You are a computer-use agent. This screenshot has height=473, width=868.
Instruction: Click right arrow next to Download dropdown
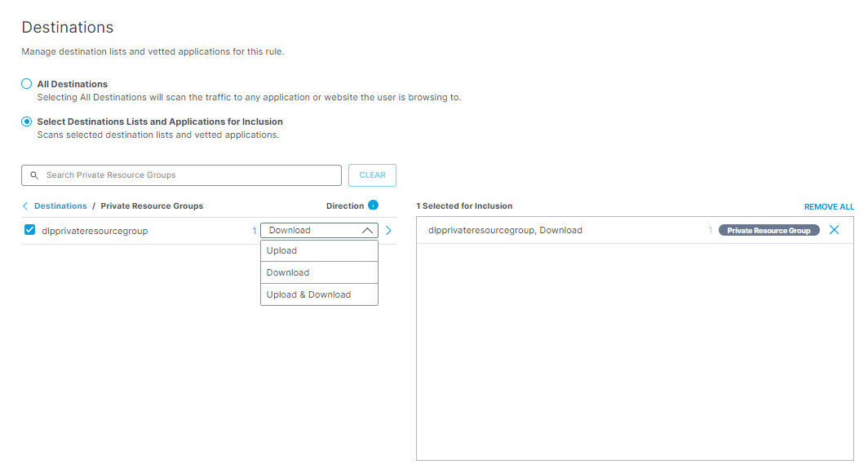tap(388, 231)
